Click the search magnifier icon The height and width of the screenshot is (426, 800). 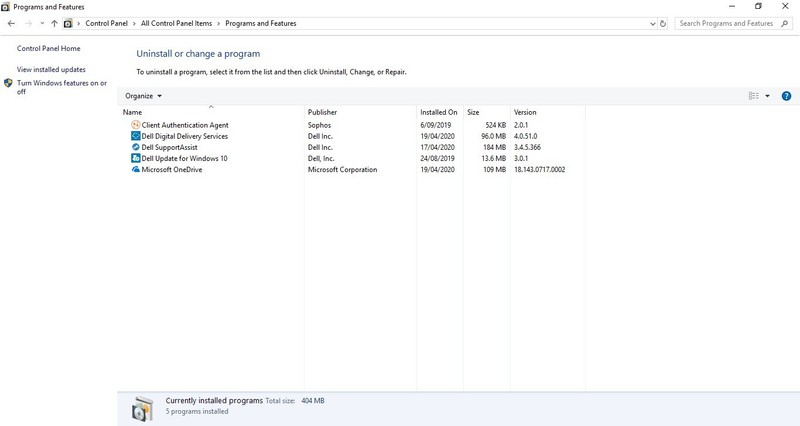point(785,23)
